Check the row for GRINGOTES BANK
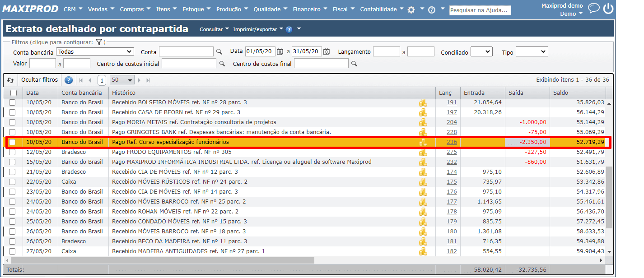The image size is (644, 278). pos(12,132)
